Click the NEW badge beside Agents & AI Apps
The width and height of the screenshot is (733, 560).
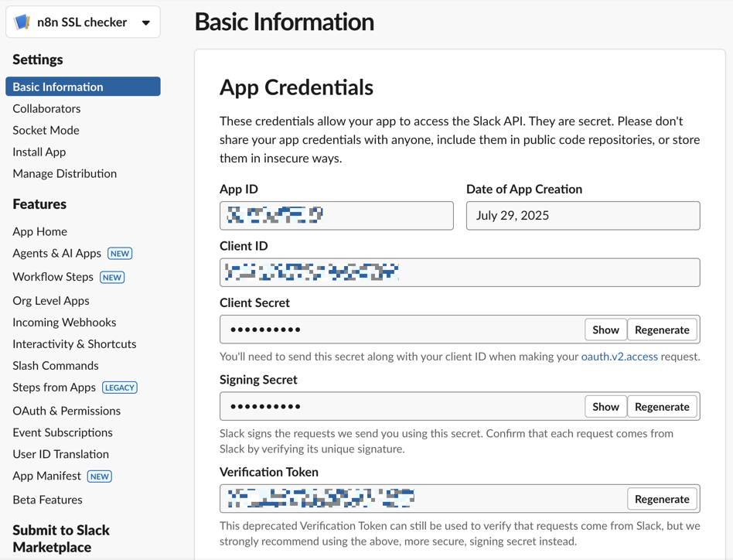point(120,254)
